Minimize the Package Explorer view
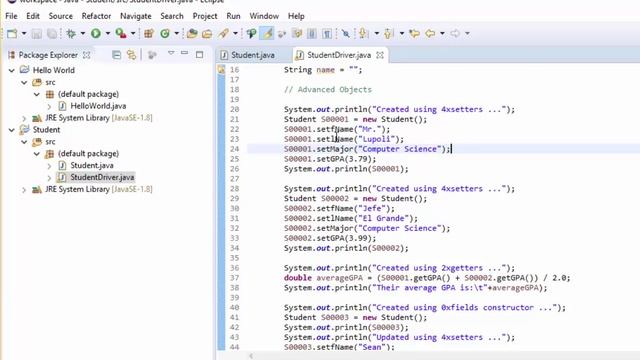This screenshot has width=640, height=360. [184, 53]
